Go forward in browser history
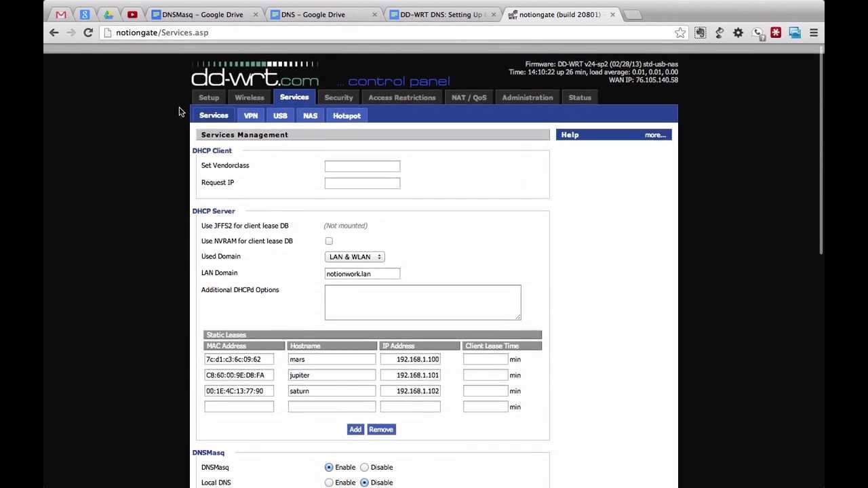868x488 pixels. pos(71,33)
